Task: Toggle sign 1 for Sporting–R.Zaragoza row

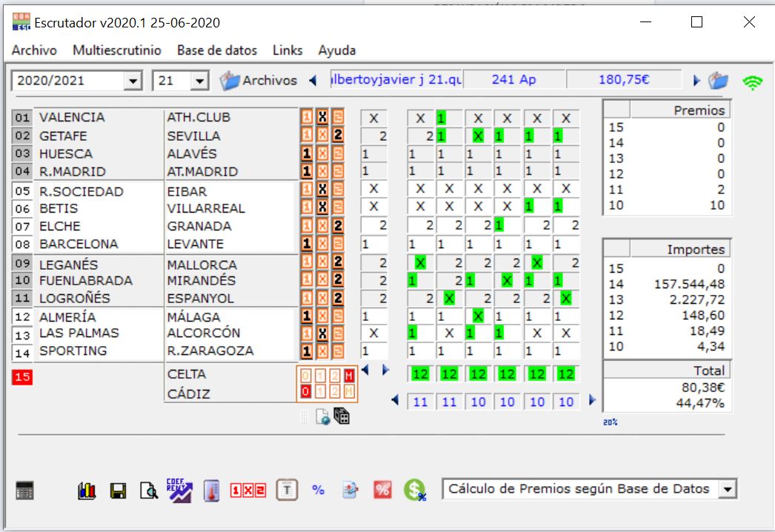Action: pos(307,351)
